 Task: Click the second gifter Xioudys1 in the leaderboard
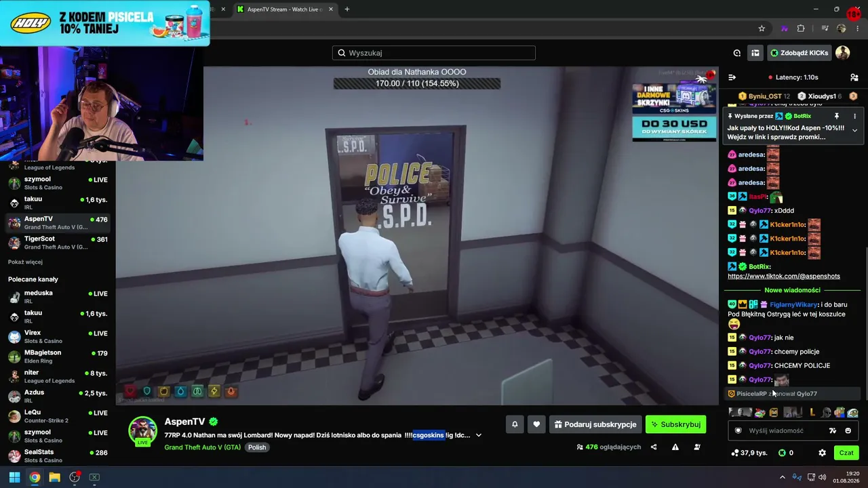tap(821, 96)
